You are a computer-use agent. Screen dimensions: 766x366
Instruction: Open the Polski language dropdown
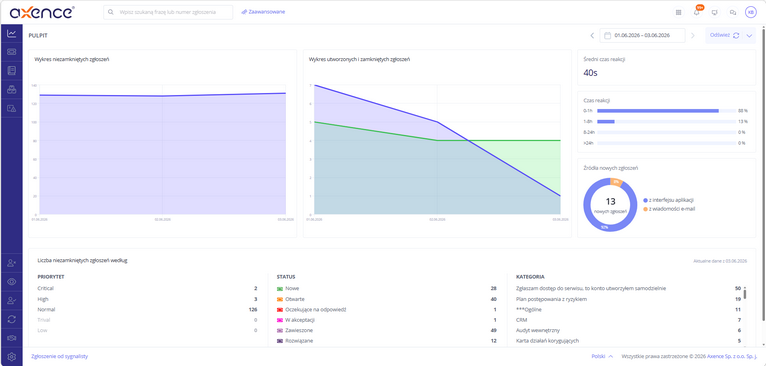pos(602,356)
